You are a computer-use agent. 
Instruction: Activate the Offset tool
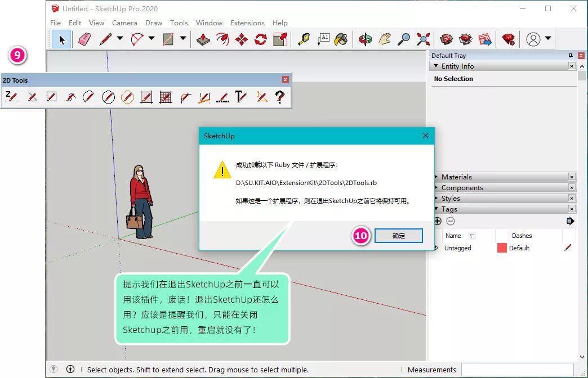pos(222,39)
